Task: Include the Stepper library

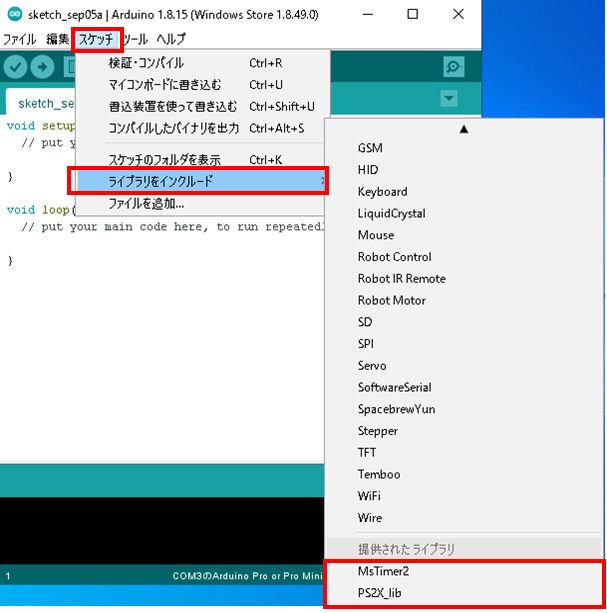Action: coord(464,431)
